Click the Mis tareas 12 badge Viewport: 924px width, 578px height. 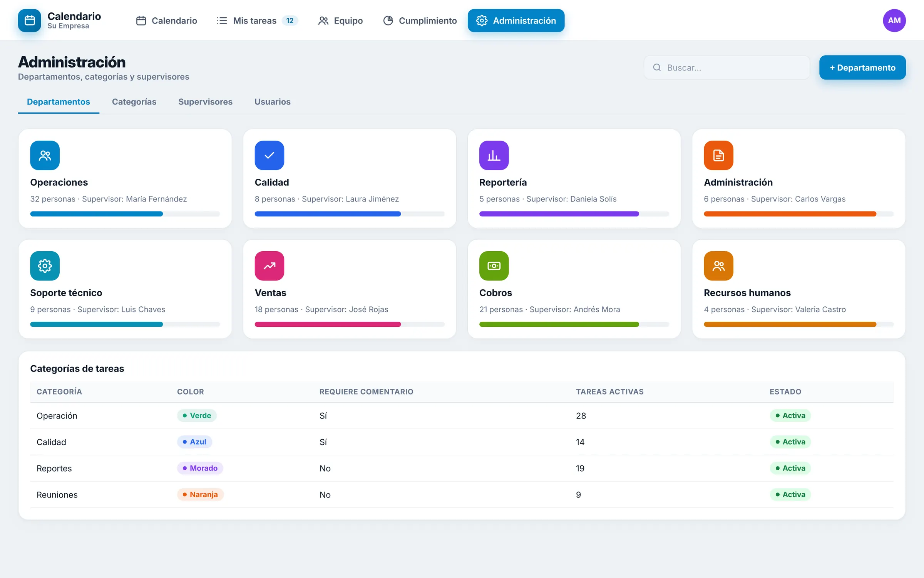coord(290,20)
